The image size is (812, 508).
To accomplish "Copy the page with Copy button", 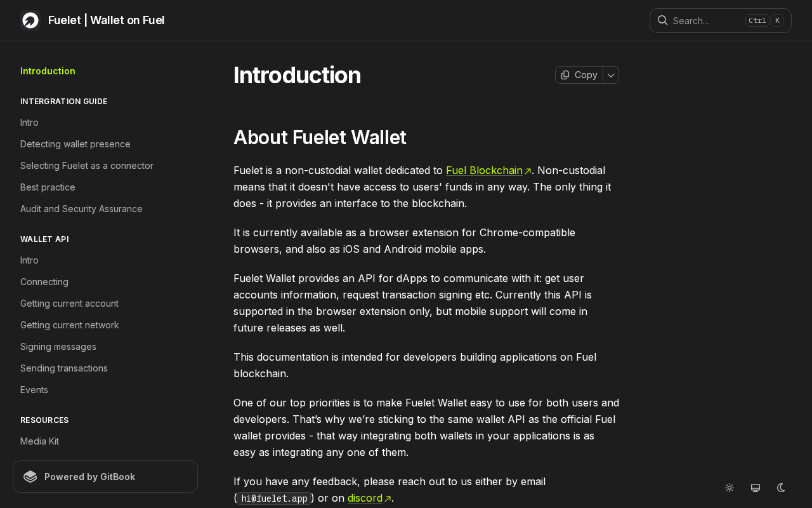I will (x=579, y=75).
